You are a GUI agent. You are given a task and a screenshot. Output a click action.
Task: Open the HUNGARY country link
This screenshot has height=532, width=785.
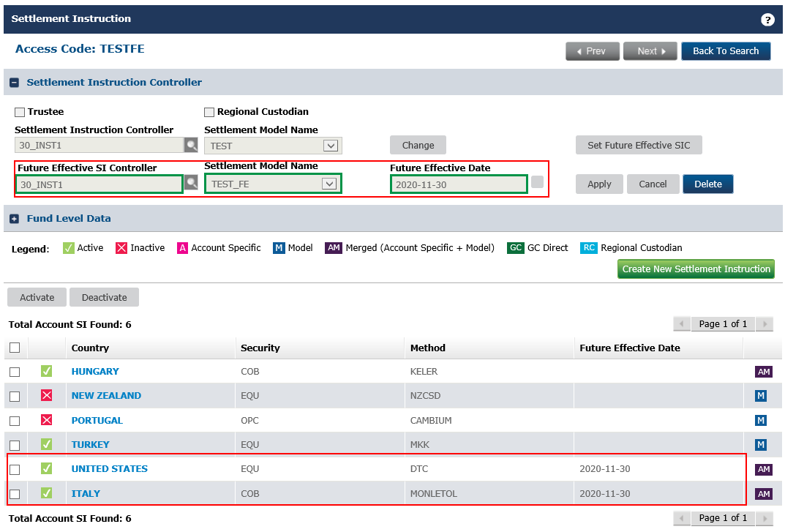point(95,371)
